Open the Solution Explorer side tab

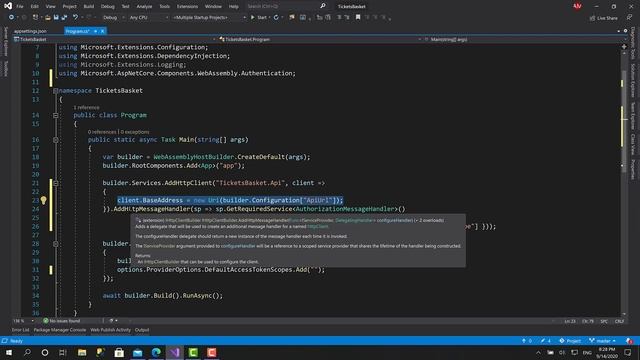tap(633, 81)
